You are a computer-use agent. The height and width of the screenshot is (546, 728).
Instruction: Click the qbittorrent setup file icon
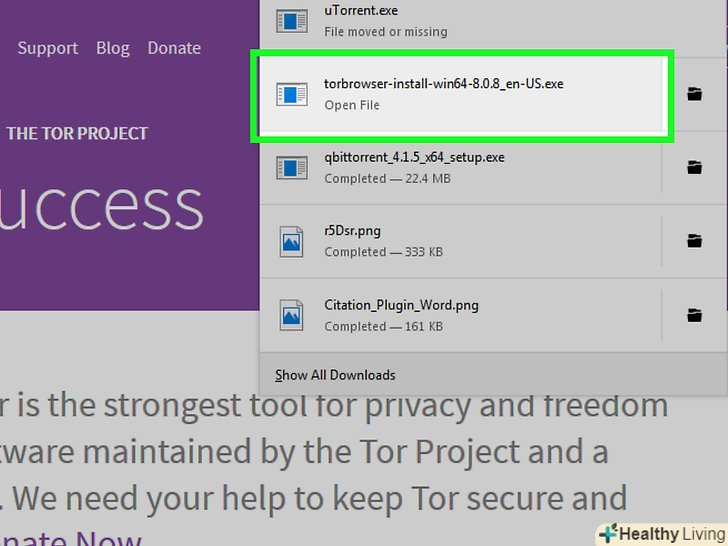point(292,167)
